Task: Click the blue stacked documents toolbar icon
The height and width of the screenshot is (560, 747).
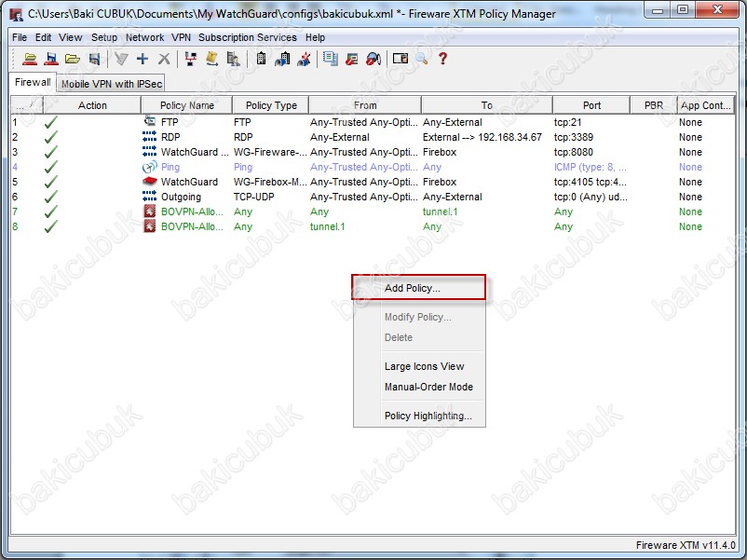Action: point(330,59)
